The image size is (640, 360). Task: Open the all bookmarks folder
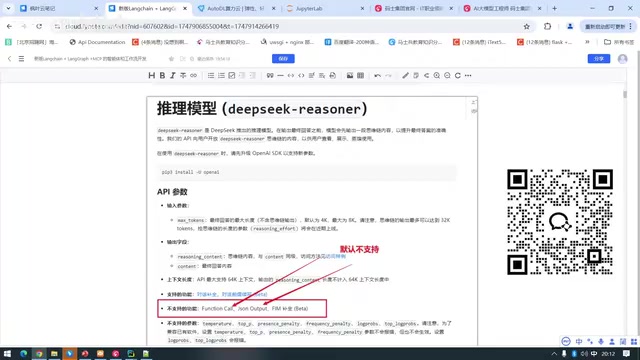(619, 42)
